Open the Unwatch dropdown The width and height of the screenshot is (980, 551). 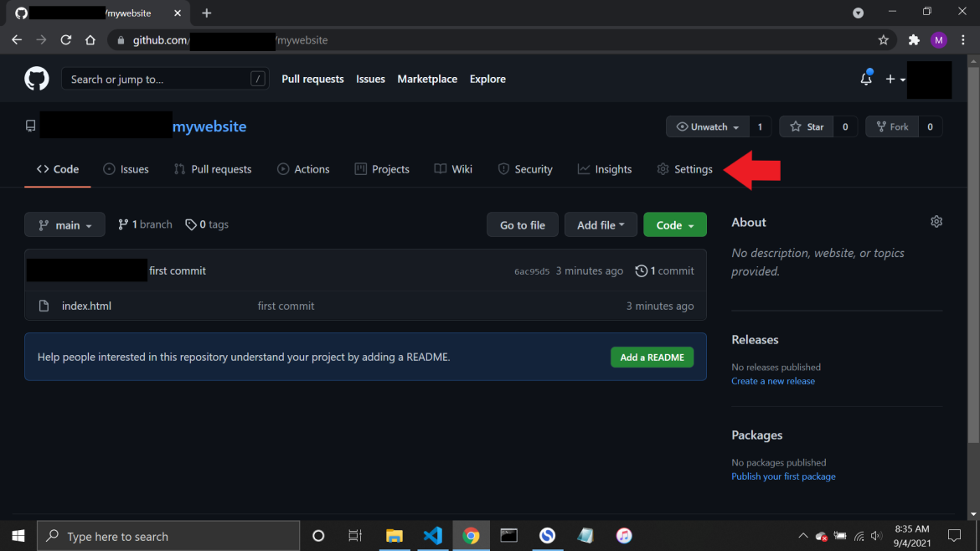pyautogui.click(x=706, y=126)
